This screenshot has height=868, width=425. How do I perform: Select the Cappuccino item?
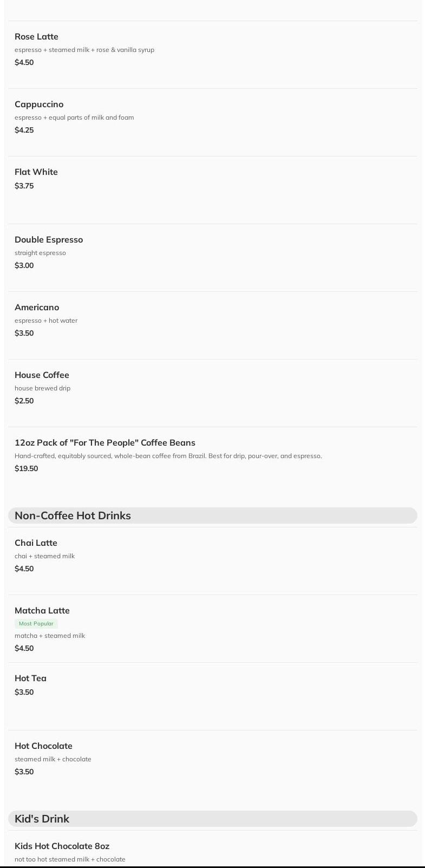point(39,105)
